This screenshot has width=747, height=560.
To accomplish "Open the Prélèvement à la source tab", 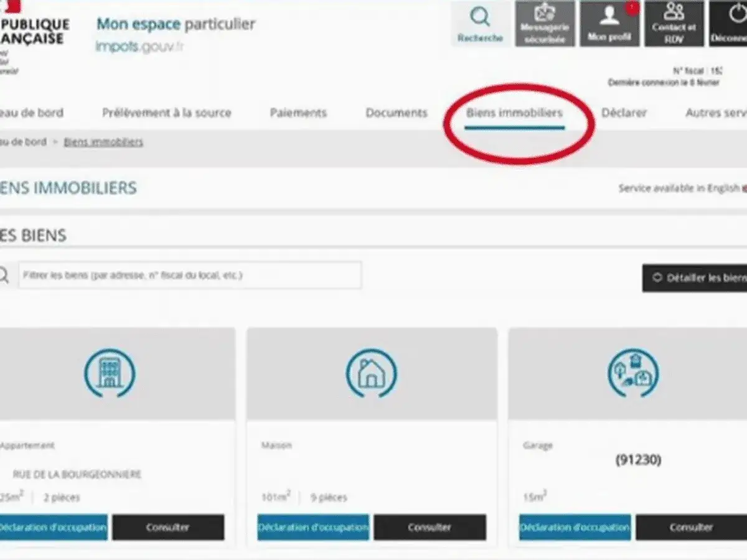I will [x=166, y=113].
